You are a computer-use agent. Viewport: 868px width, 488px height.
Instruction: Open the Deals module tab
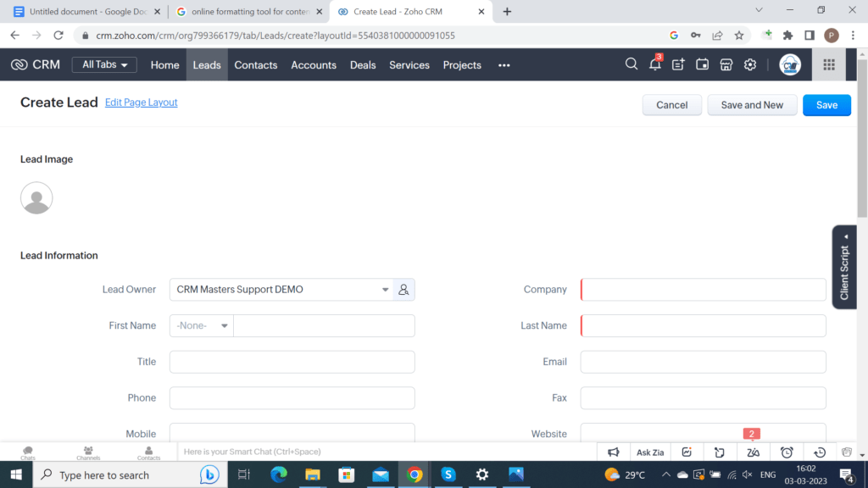363,64
